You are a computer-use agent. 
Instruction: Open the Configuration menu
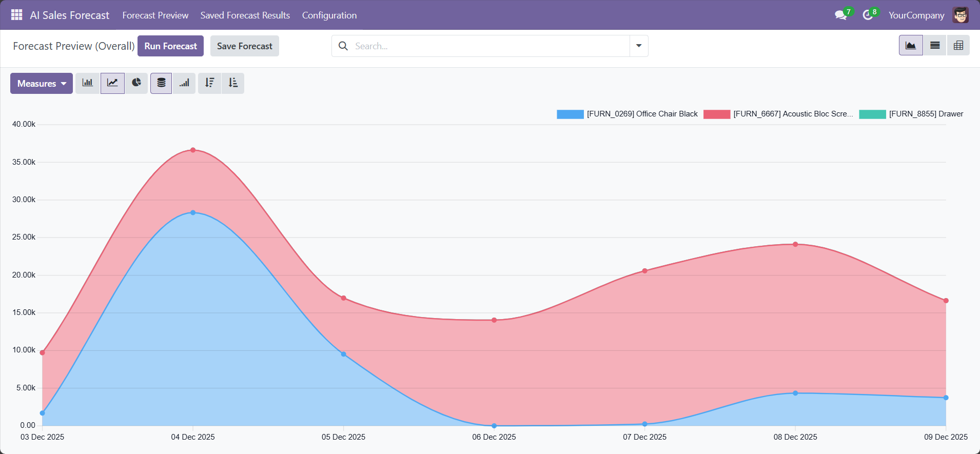coord(329,15)
